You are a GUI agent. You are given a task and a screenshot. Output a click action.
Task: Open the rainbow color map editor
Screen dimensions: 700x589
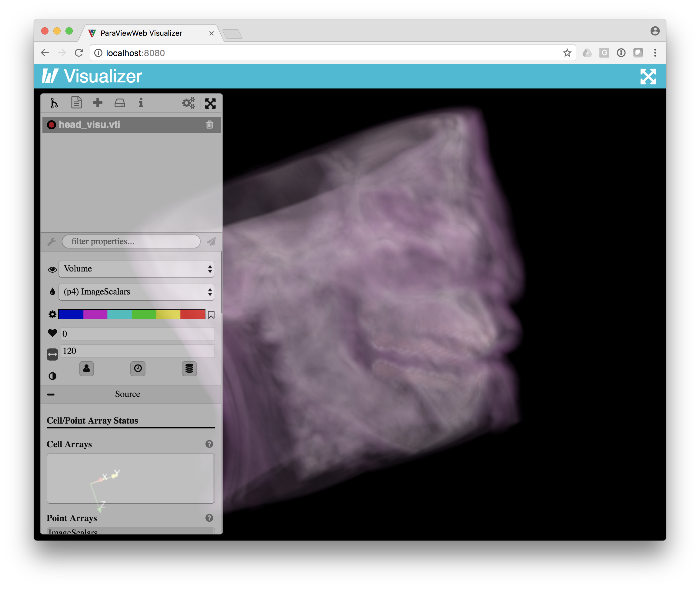pyautogui.click(x=132, y=314)
